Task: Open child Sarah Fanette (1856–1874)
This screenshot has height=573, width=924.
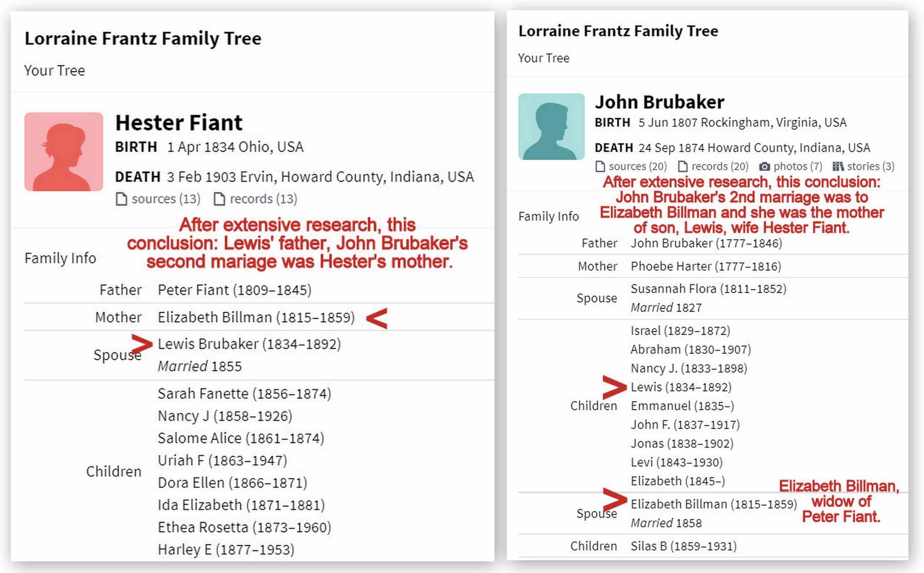Action: 244,394
